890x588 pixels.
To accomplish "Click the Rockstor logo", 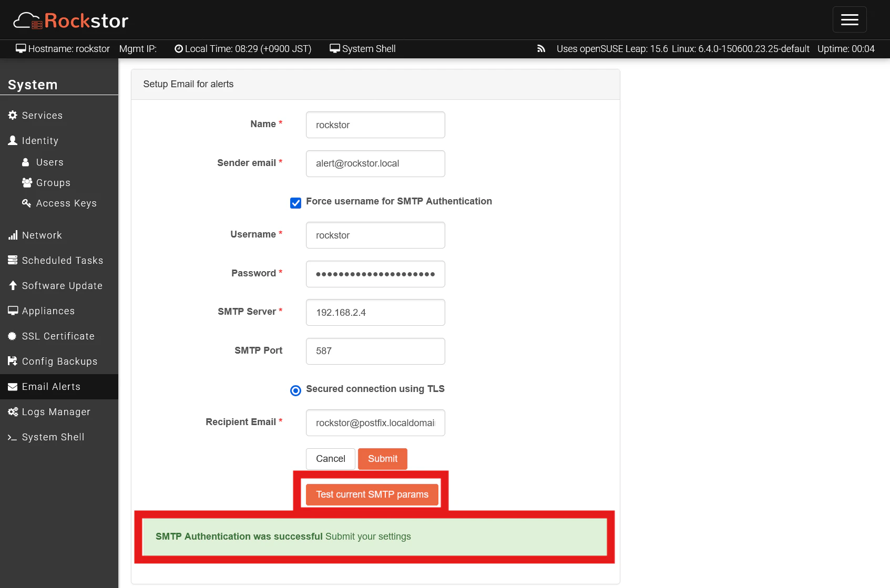I will pos(71,20).
